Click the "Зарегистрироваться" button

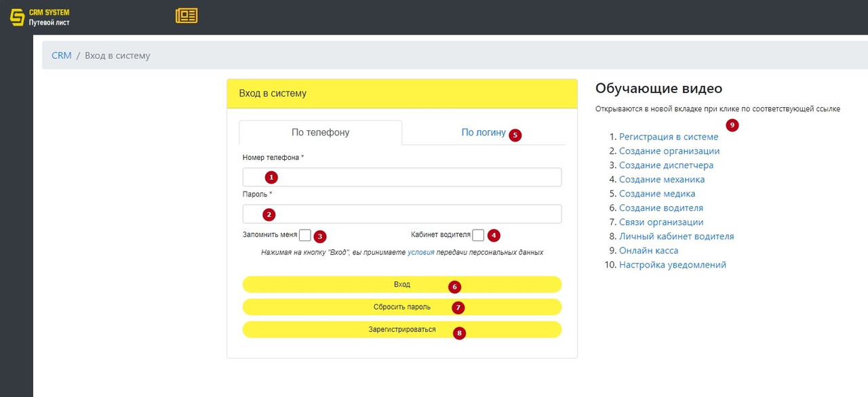tap(402, 329)
